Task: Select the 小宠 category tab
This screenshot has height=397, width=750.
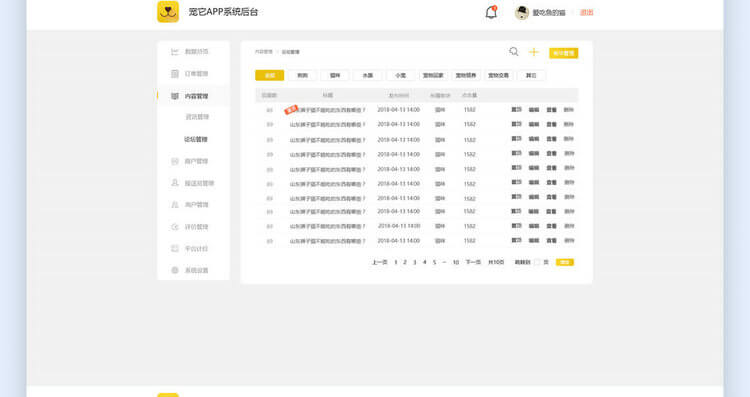Action: [400, 75]
